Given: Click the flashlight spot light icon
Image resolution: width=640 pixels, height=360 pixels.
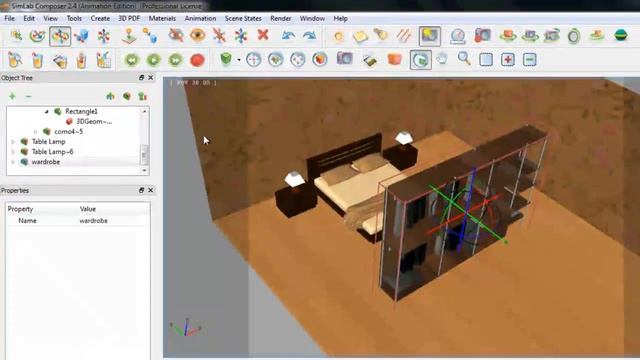Looking at the screenshot, I should point(382,35).
